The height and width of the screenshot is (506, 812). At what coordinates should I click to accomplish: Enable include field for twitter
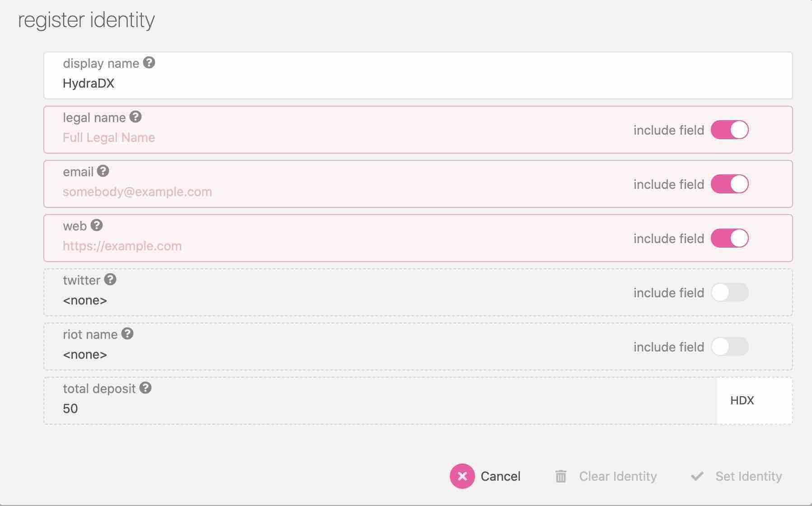(730, 293)
